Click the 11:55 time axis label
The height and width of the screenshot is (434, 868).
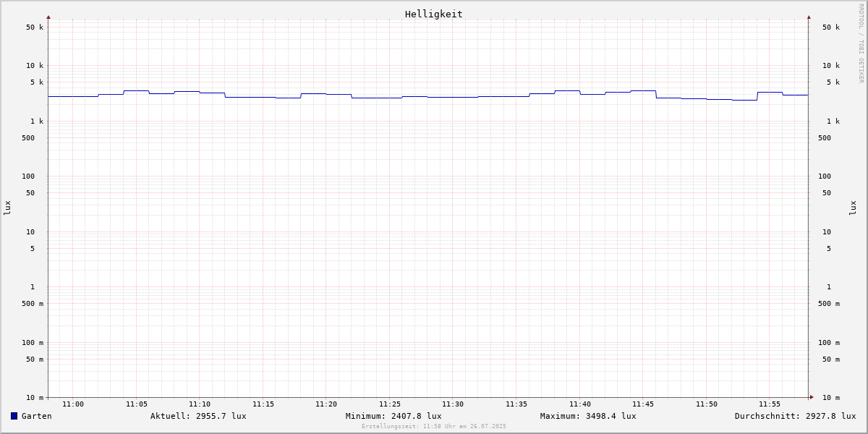(x=770, y=404)
